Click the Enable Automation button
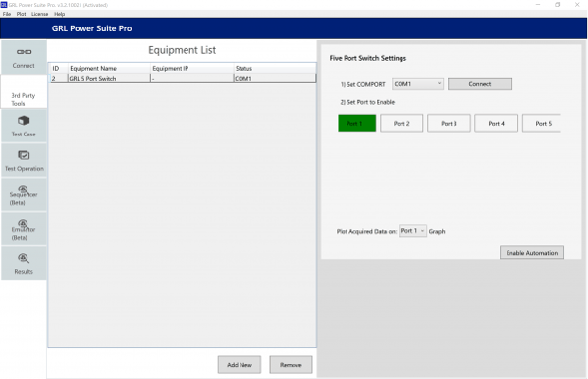Image resolution: width=588 pixels, height=379 pixels. click(x=532, y=253)
